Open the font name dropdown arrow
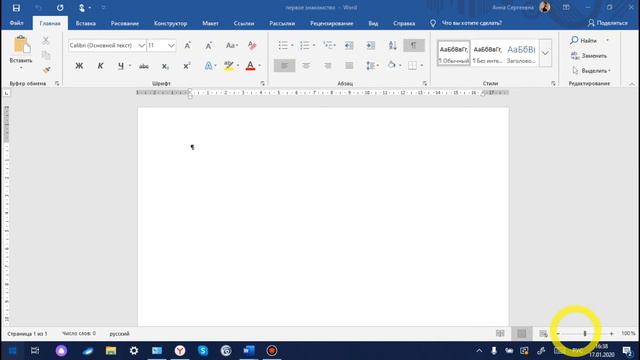The height and width of the screenshot is (360, 640). pyautogui.click(x=141, y=45)
